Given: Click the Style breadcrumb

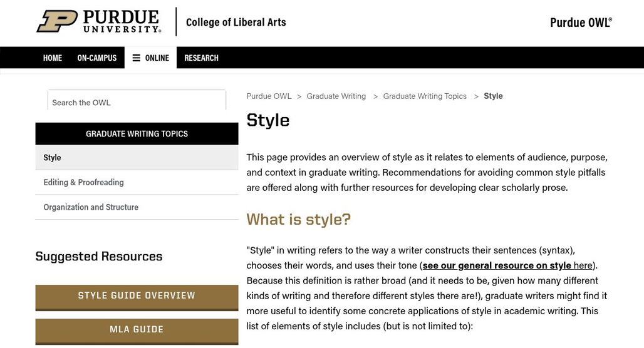Looking at the screenshot, I should [493, 96].
